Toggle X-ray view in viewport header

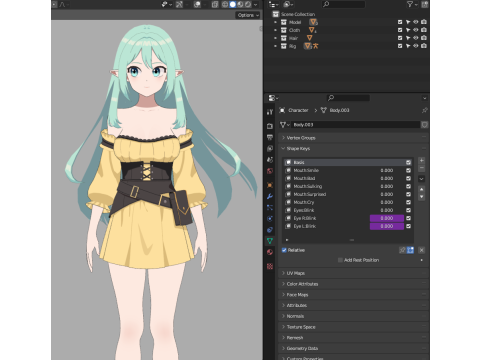click(x=215, y=4)
